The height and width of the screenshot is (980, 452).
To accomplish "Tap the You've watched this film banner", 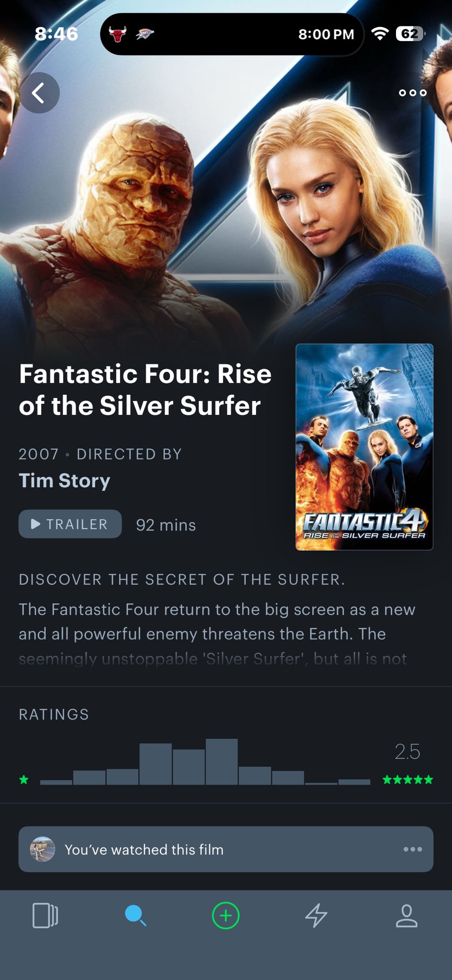I will click(226, 849).
